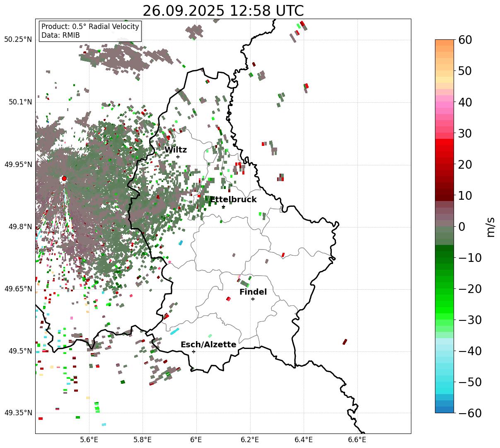Click the 'Product: 0.5° Radial Velocity' text
500x448 pixels.
coord(90,27)
